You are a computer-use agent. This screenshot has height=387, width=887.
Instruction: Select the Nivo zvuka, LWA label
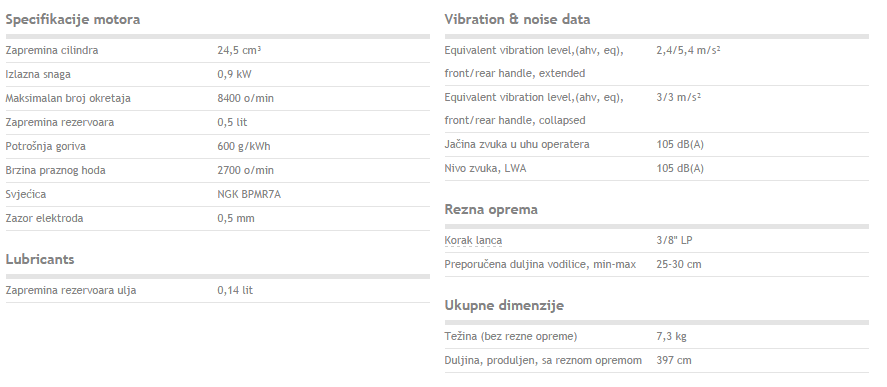tap(485, 168)
